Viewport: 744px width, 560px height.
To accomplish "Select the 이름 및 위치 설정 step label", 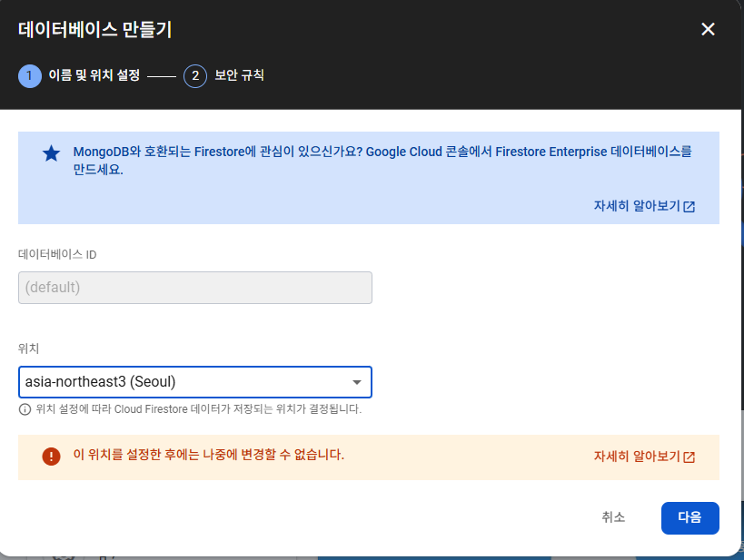I will [94, 75].
